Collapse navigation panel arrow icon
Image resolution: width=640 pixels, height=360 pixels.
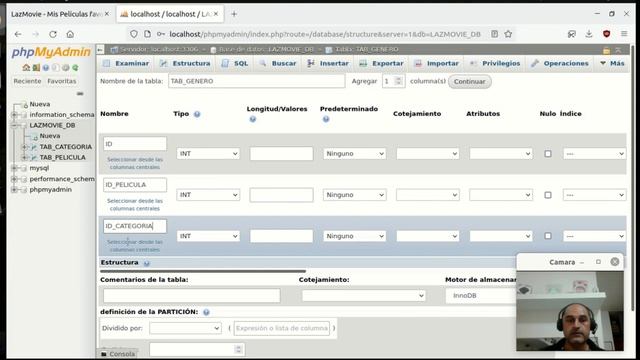click(100, 50)
